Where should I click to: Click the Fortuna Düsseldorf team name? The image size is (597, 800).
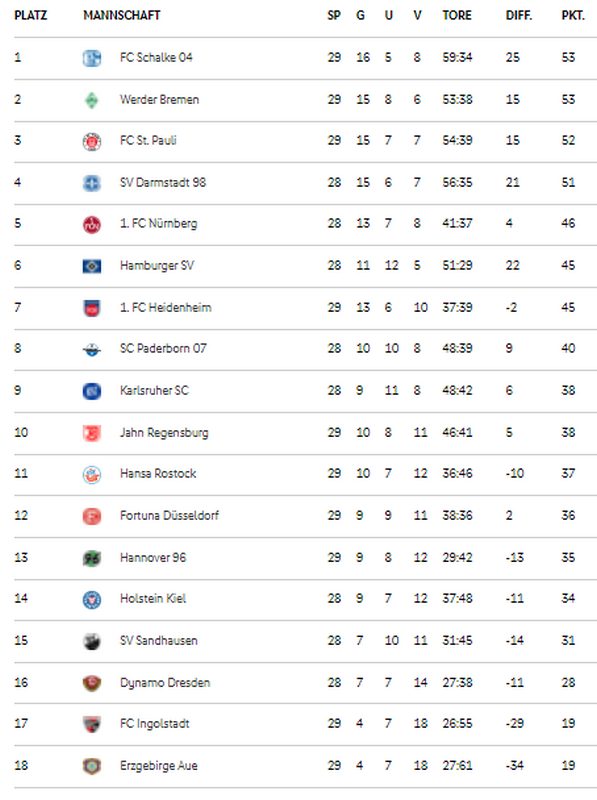click(169, 515)
